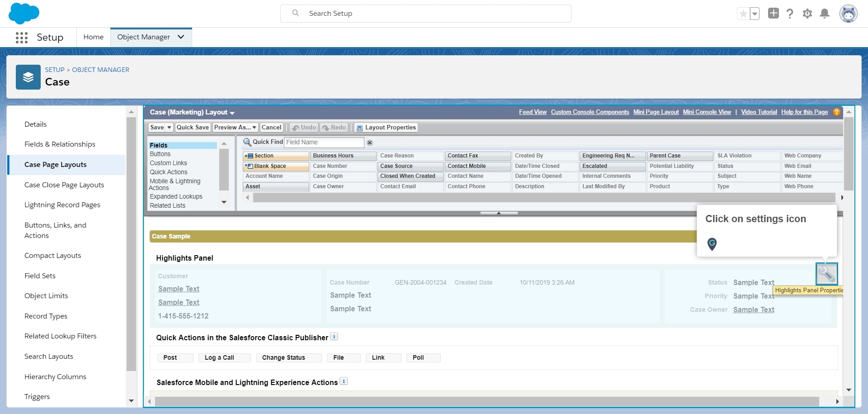Collapse the palette with the handle arrow
The height and width of the screenshot is (414, 868).
499,213
